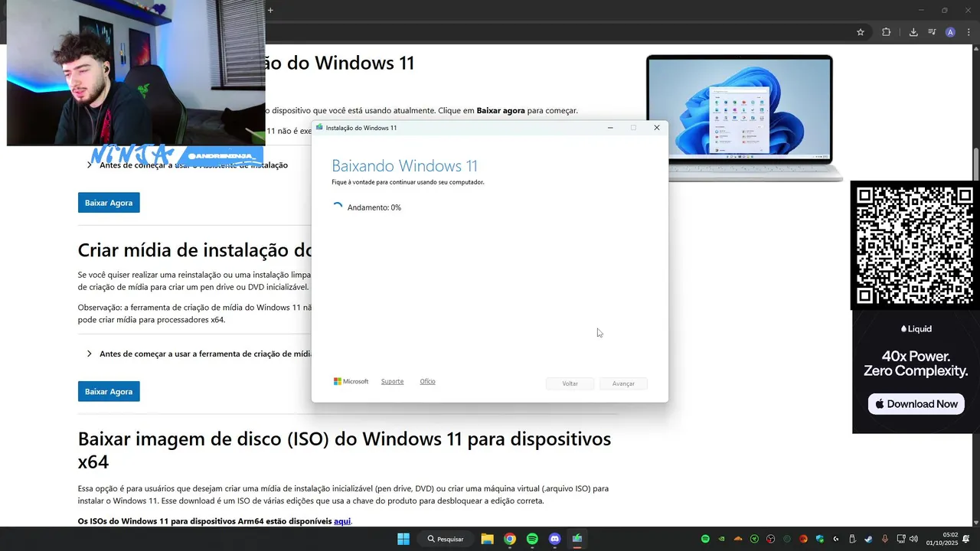Click the Liquid logo in the ad

[916, 329]
